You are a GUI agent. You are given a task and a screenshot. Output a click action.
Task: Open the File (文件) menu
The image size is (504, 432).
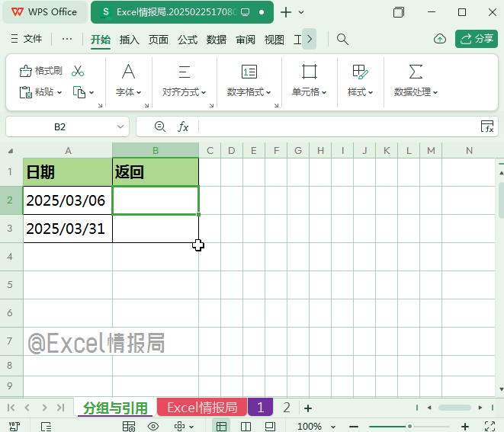click(27, 39)
